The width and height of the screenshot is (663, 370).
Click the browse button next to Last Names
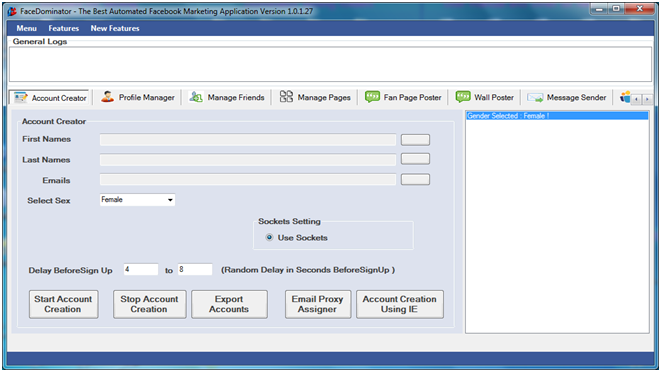(x=415, y=159)
